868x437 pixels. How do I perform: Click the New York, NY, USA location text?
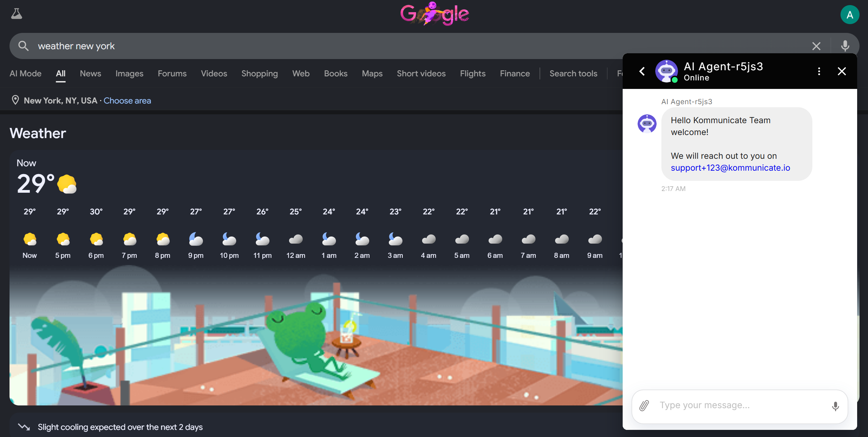pos(60,101)
